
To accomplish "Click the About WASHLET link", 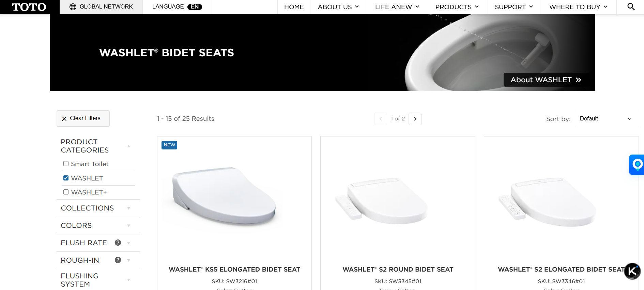I will [x=546, y=80].
